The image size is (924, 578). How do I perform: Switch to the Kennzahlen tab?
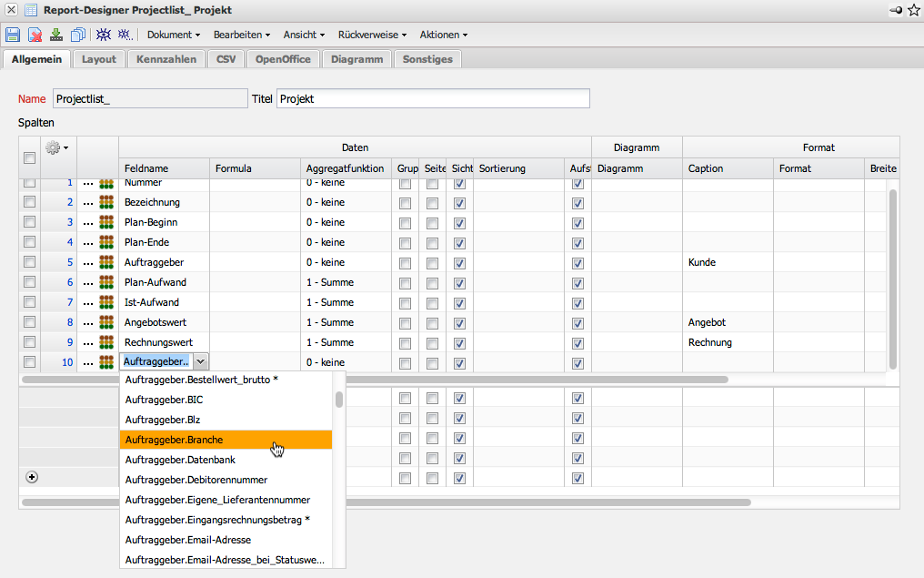pyautogui.click(x=166, y=59)
